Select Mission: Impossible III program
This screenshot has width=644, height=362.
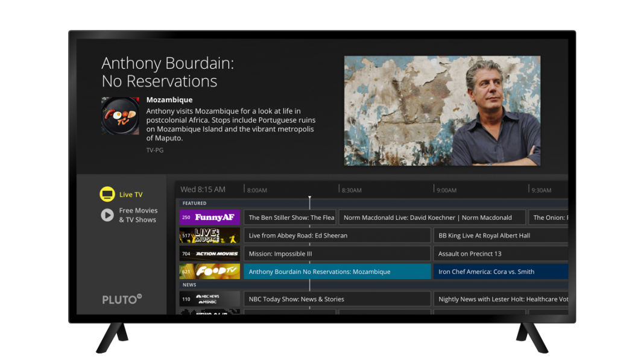(337, 254)
